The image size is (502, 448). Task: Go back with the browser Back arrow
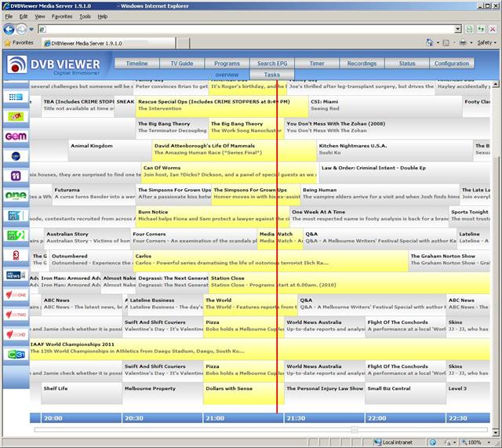coord(9,30)
